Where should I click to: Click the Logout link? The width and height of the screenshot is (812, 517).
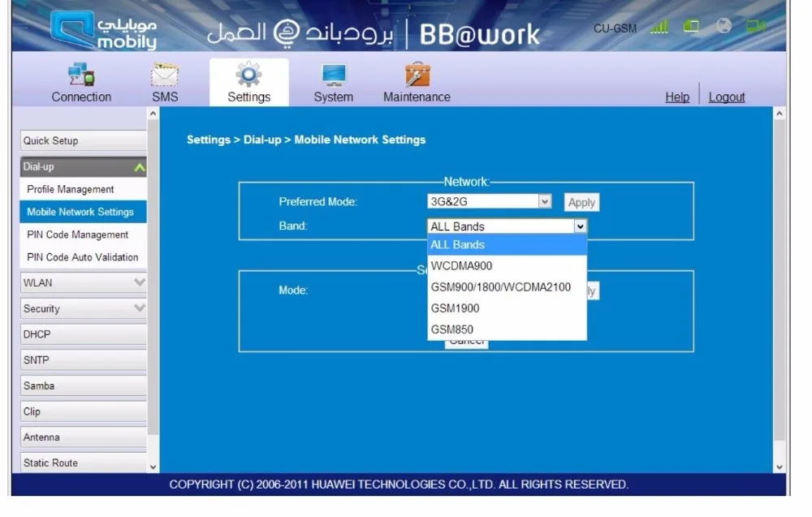point(727,97)
